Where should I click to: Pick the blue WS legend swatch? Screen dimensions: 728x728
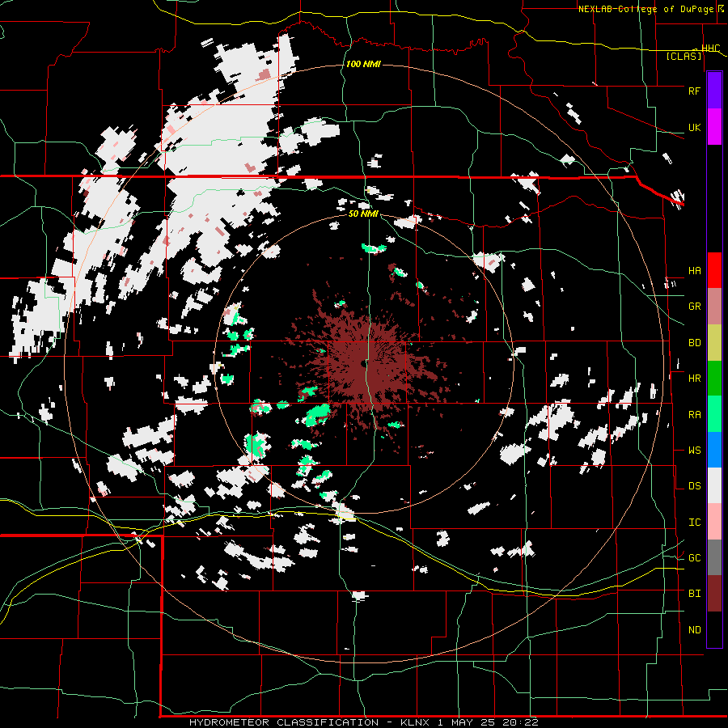714,450
